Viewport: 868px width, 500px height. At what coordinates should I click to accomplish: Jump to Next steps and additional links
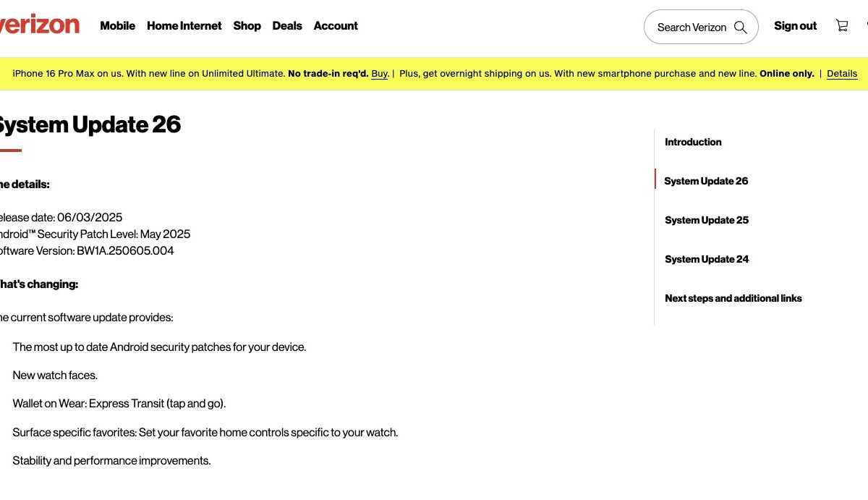pyautogui.click(x=733, y=298)
